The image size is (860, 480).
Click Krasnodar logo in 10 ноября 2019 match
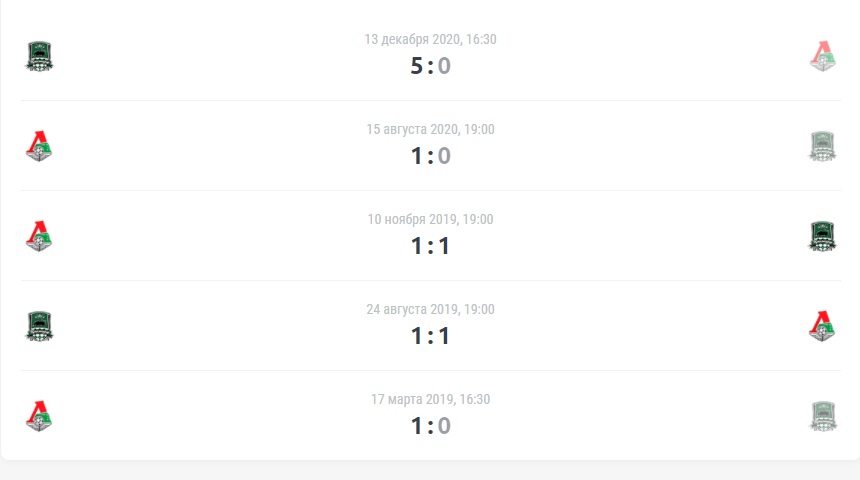[822, 236]
